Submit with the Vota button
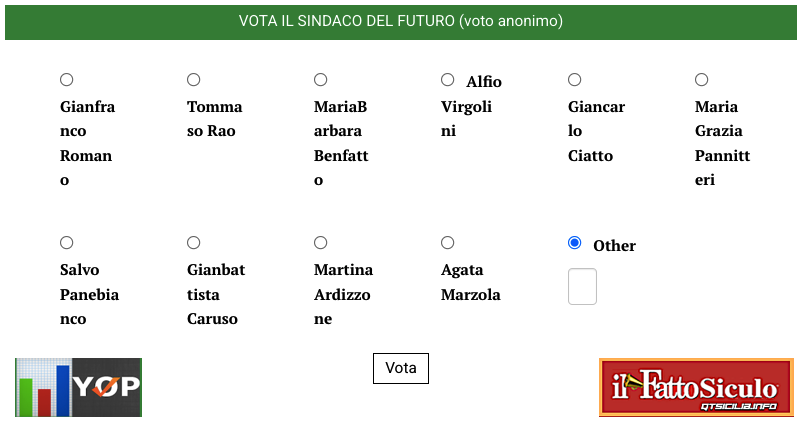803x429 pixels. tap(401, 368)
